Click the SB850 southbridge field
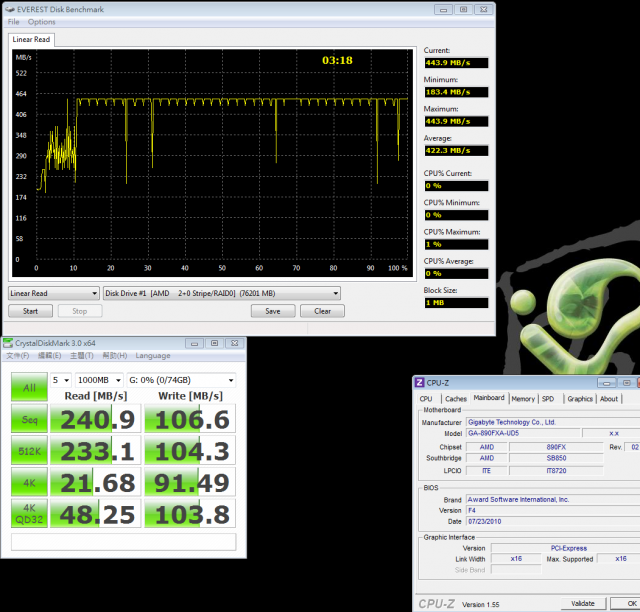The width and height of the screenshot is (640, 612). (556, 458)
